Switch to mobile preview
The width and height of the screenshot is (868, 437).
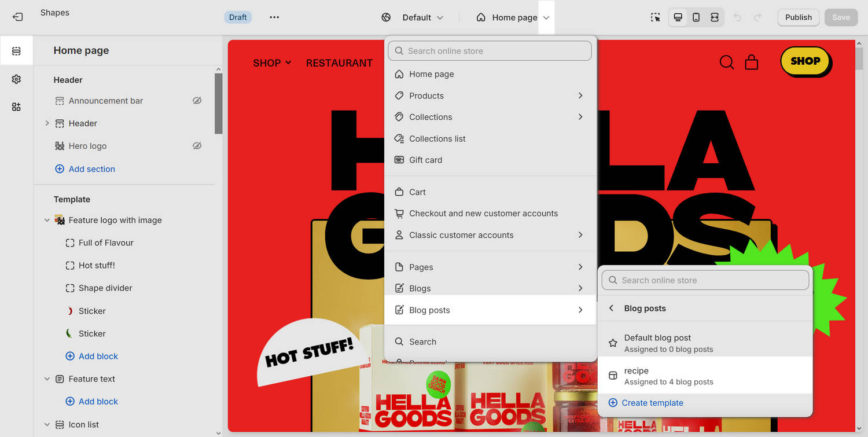pyautogui.click(x=696, y=17)
